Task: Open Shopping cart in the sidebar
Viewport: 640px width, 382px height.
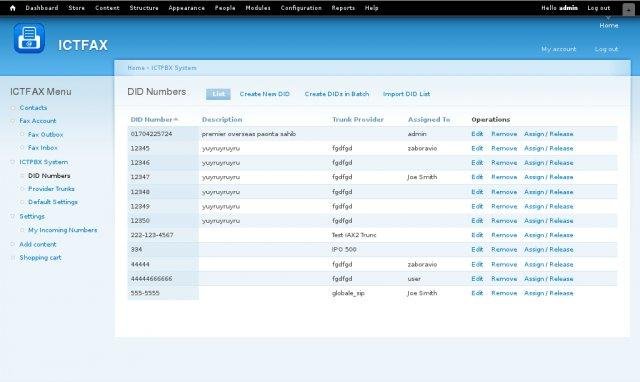Action: tap(40, 258)
